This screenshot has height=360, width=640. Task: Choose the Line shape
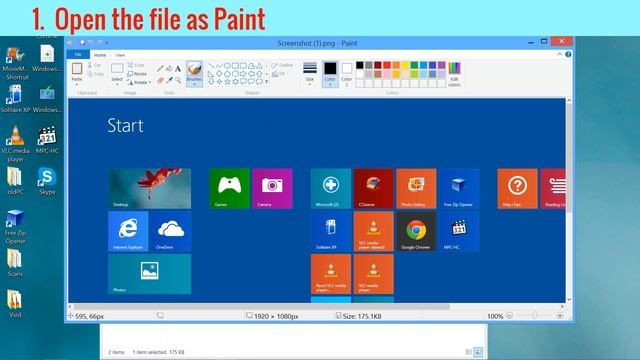(x=211, y=66)
